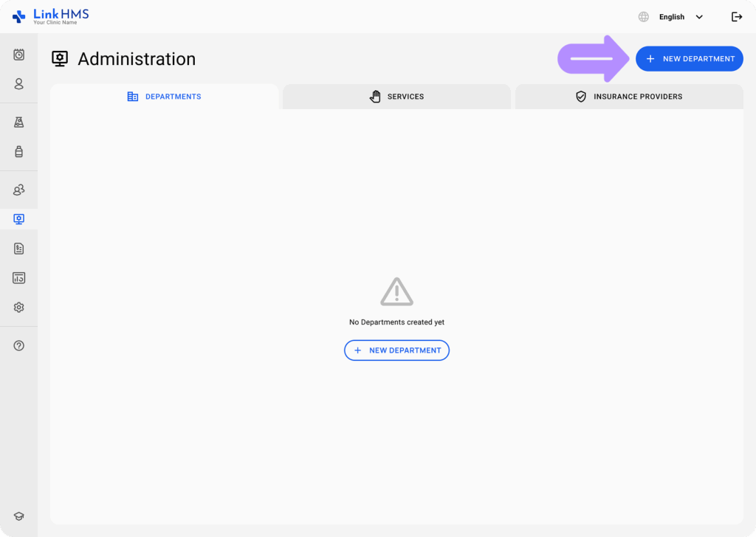Switch to the Insurance Providers tab
The height and width of the screenshot is (537, 756).
(629, 97)
